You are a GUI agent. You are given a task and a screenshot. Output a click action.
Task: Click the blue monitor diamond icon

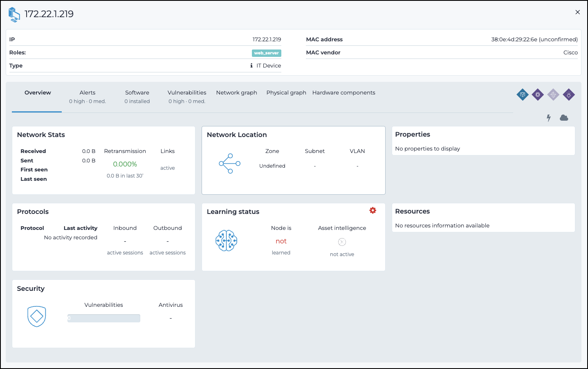(x=522, y=95)
